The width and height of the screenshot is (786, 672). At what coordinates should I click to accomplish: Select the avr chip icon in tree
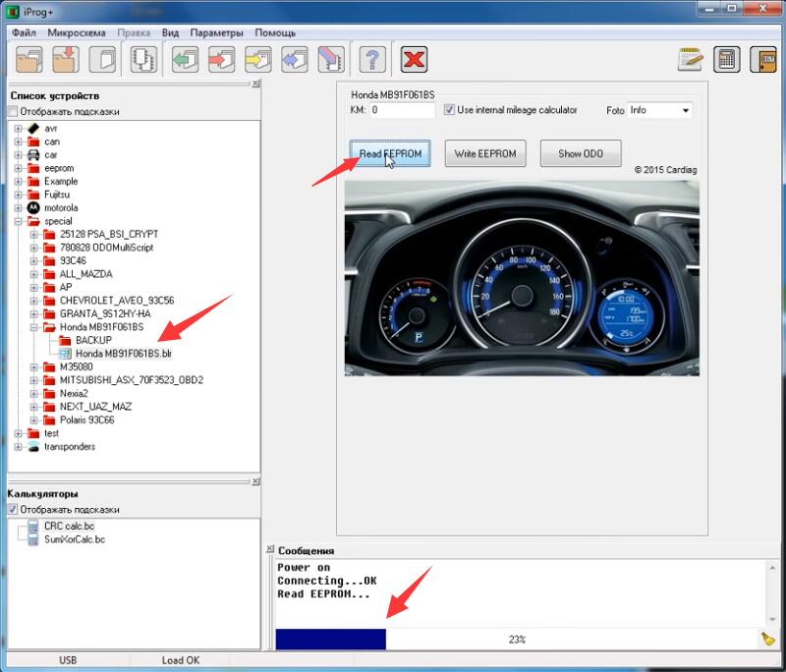[x=33, y=129]
